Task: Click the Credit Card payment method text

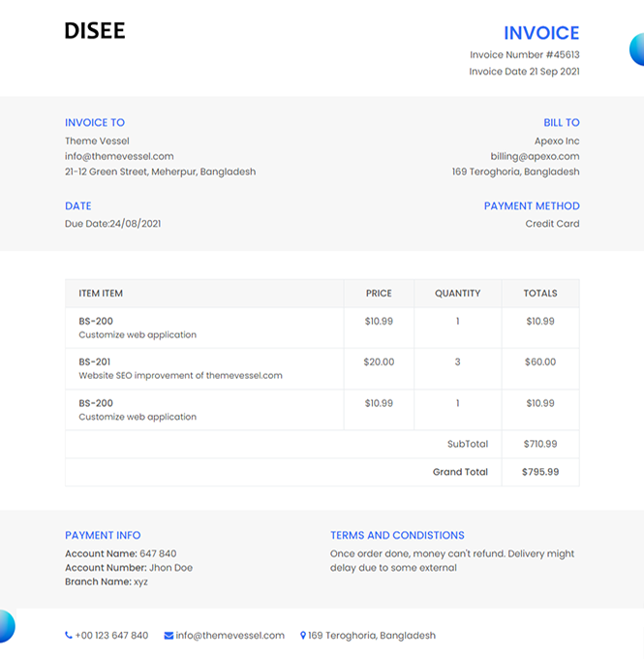Action: [x=552, y=224]
